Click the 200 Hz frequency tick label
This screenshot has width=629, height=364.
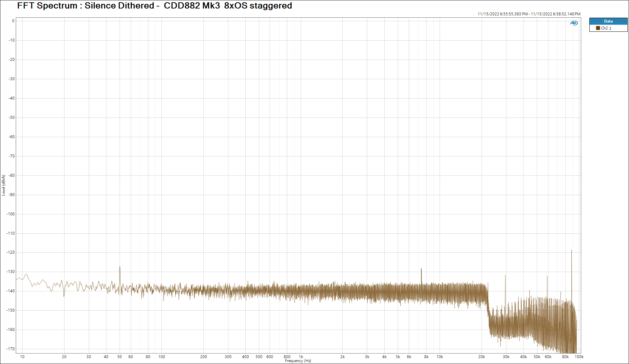pos(203,357)
